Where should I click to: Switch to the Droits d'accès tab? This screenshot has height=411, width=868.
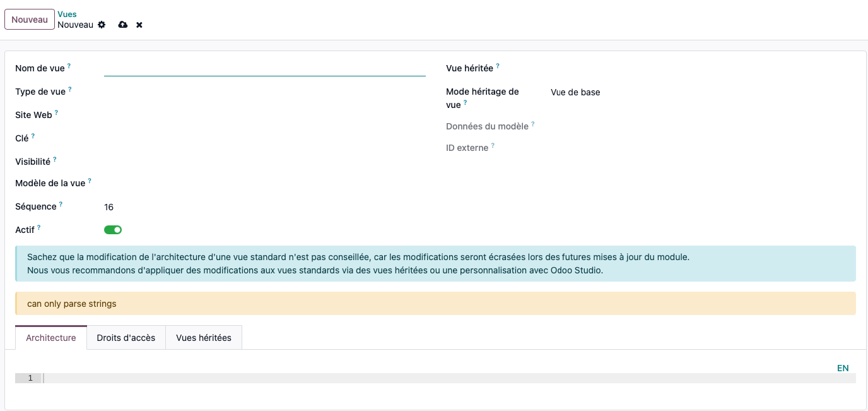point(126,338)
